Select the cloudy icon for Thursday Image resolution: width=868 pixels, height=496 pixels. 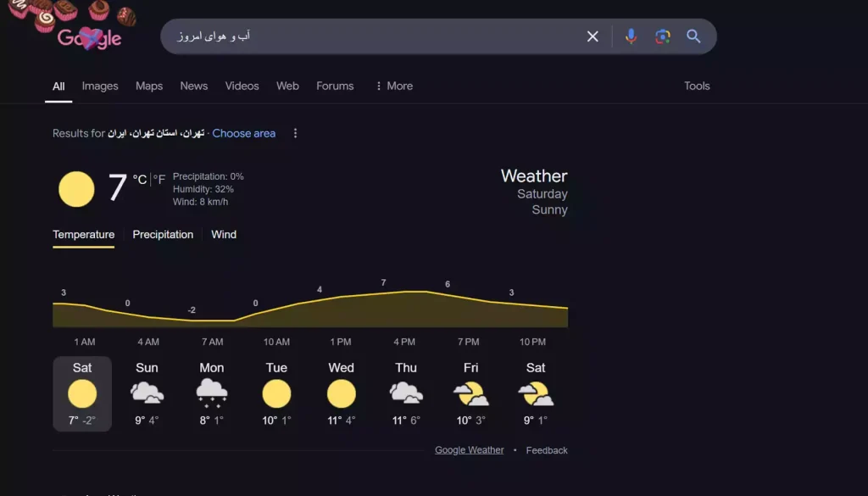pyautogui.click(x=406, y=393)
